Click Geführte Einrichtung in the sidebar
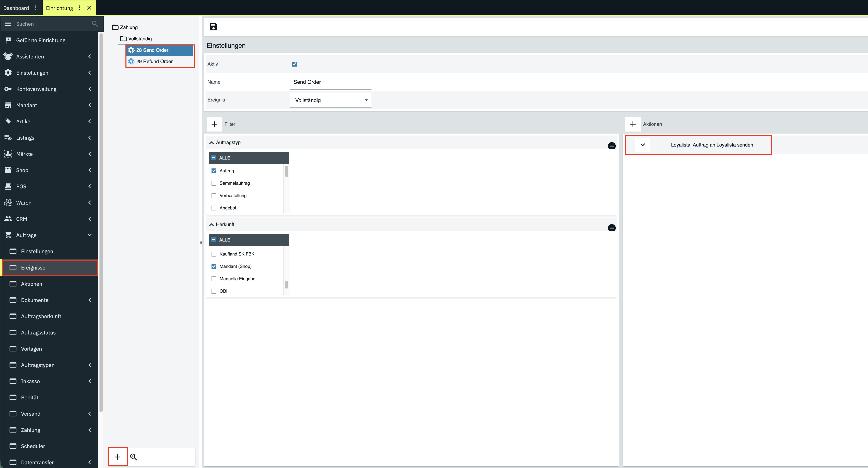Image resolution: width=868 pixels, height=468 pixels. 40,40
